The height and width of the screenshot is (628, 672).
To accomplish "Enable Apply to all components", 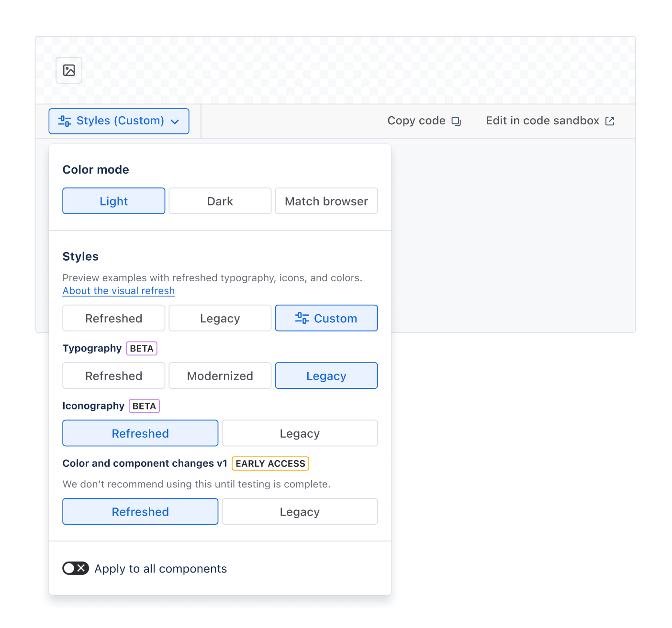I will [75, 568].
